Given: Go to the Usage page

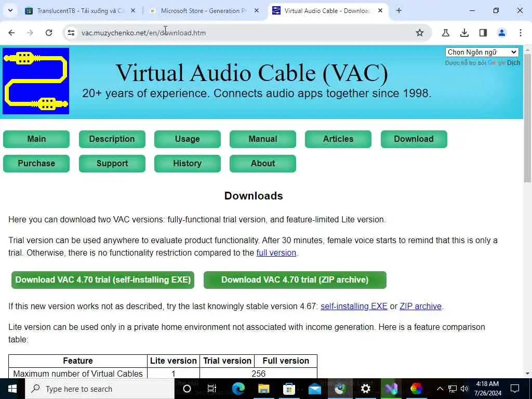Looking at the screenshot, I should point(187,139).
